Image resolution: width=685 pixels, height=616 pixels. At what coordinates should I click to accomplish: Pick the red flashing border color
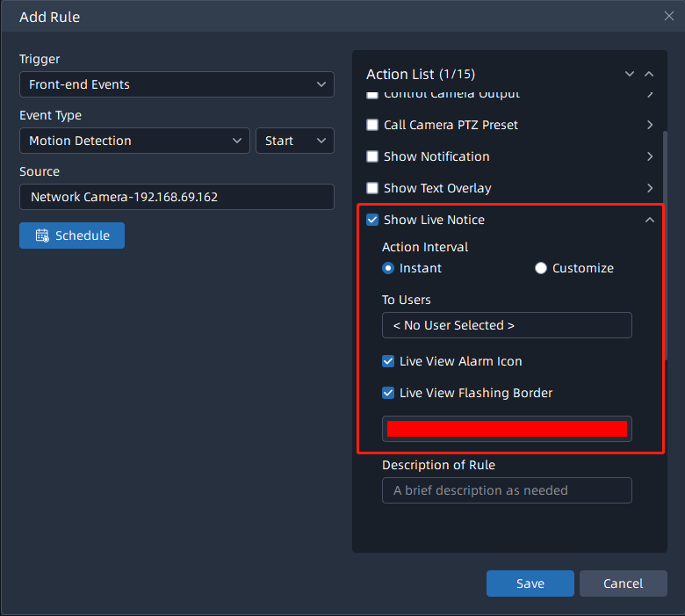[507, 429]
